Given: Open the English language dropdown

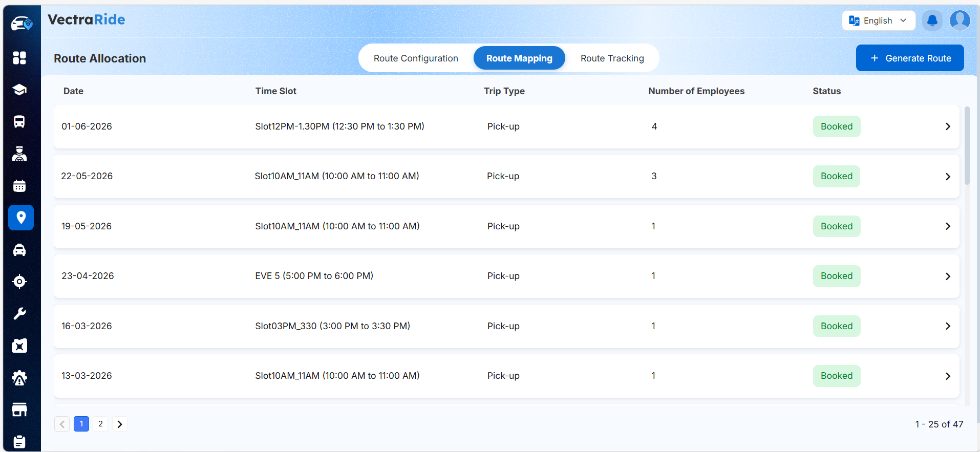Looking at the screenshot, I should (879, 20).
